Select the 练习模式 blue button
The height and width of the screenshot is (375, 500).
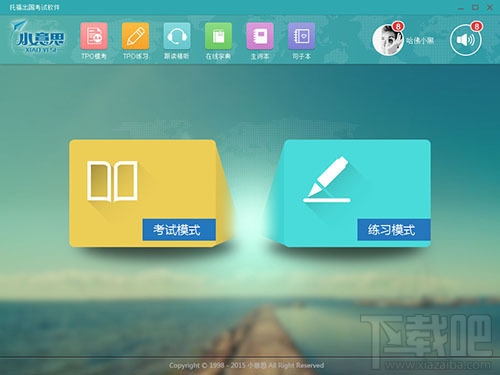(x=394, y=230)
